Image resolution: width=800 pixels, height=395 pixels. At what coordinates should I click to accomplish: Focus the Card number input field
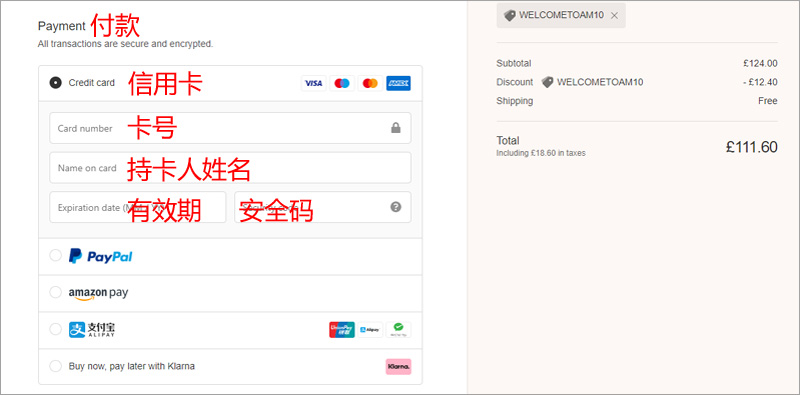click(x=230, y=128)
